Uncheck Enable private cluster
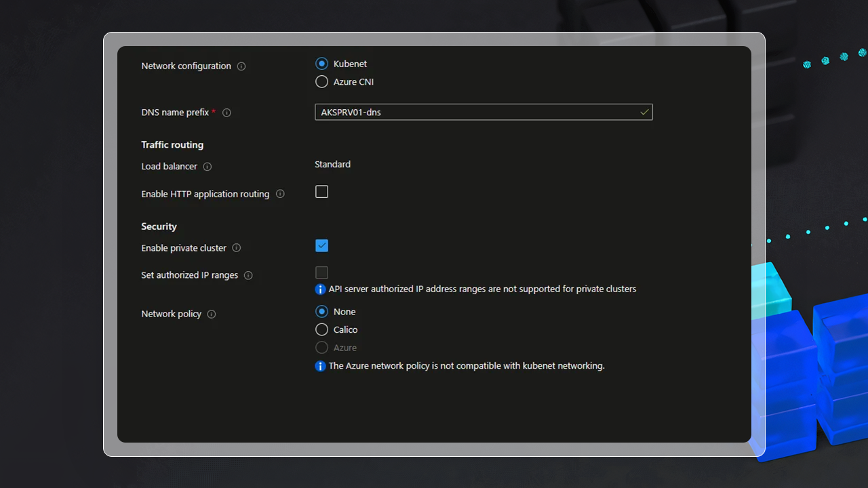This screenshot has width=868, height=488. [x=322, y=246]
